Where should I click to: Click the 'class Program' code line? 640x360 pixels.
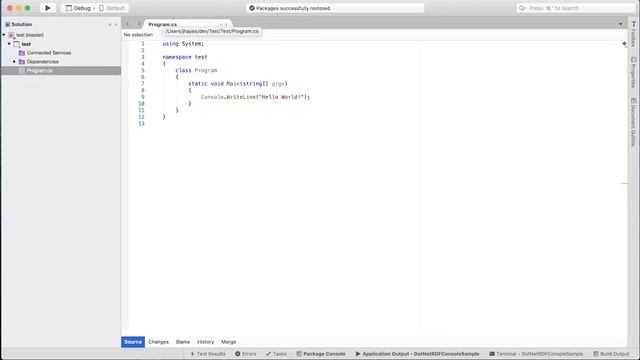pyautogui.click(x=196, y=70)
